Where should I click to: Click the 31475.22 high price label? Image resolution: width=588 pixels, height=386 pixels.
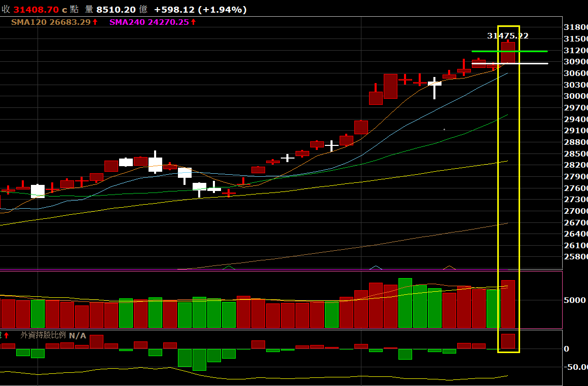click(507, 36)
